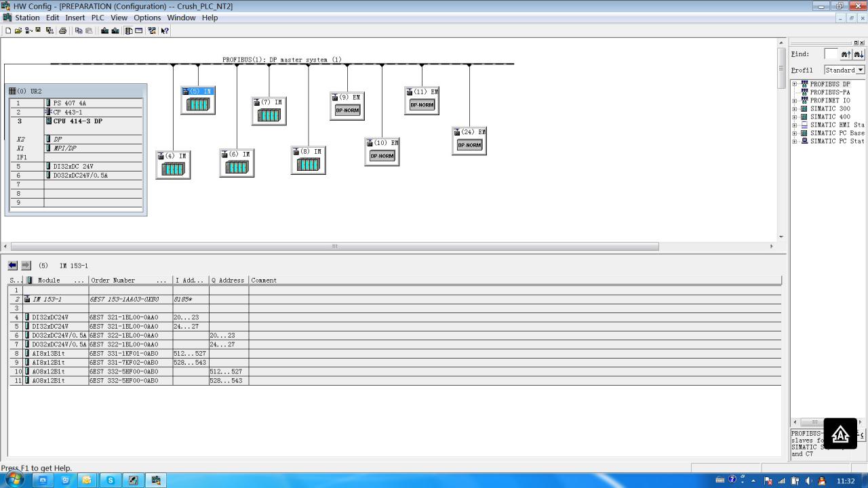Click the Download to Module icon
This screenshot has width=868, height=488.
click(105, 30)
